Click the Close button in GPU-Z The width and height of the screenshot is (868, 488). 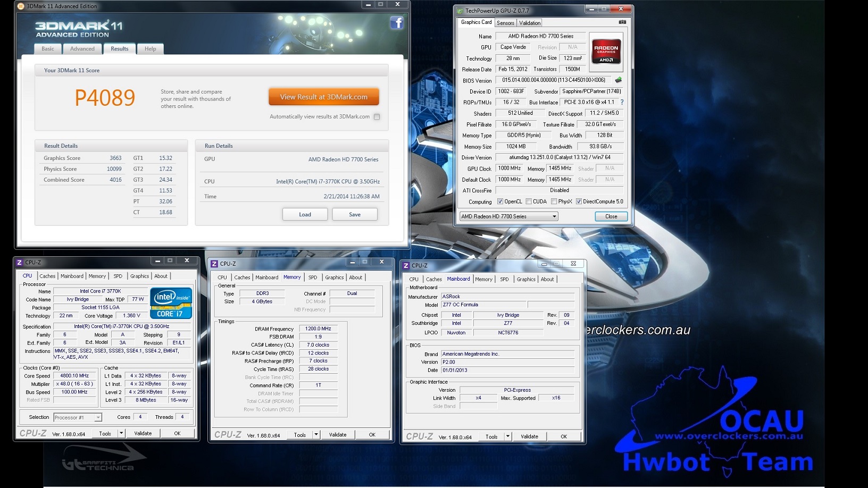pyautogui.click(x=611, y=216)
